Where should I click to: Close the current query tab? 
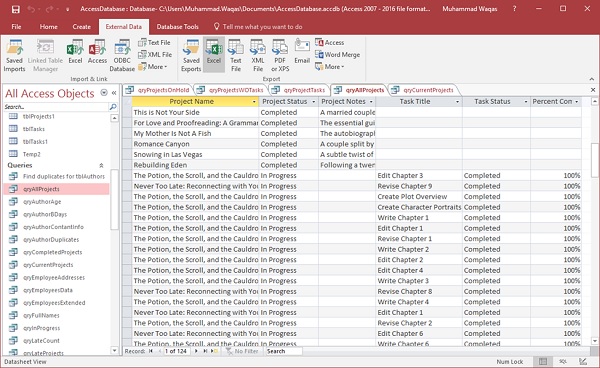(x=593, y=90)
